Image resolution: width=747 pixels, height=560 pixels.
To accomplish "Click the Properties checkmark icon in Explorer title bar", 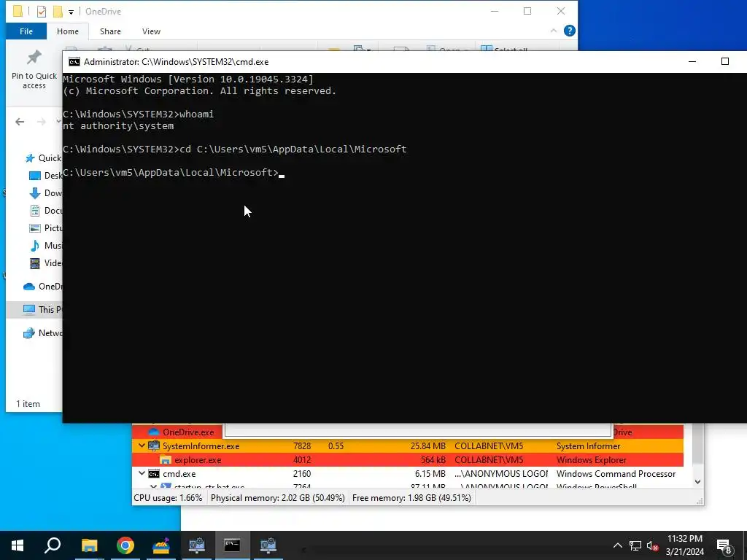I will (42, 12).
